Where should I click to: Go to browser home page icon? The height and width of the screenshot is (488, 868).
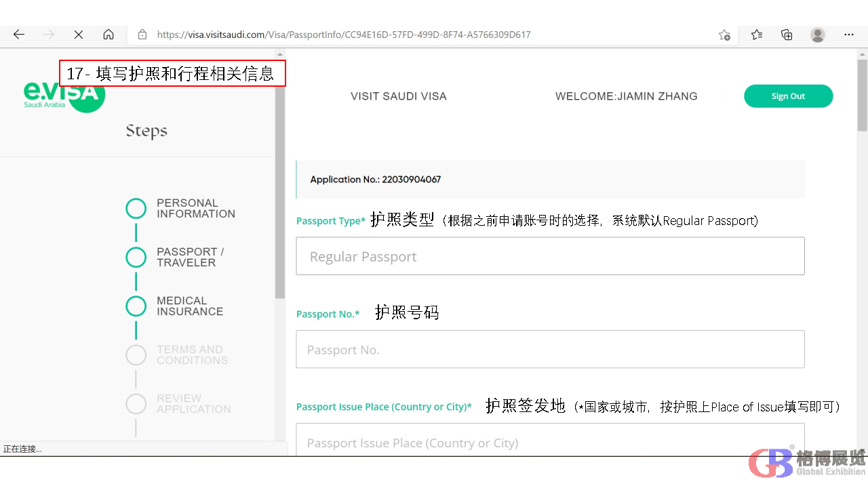[108, 35]
